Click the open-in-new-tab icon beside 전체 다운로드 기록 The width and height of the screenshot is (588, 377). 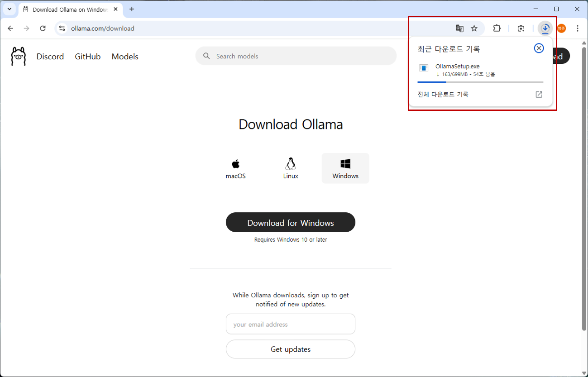[x=539, y=95]
